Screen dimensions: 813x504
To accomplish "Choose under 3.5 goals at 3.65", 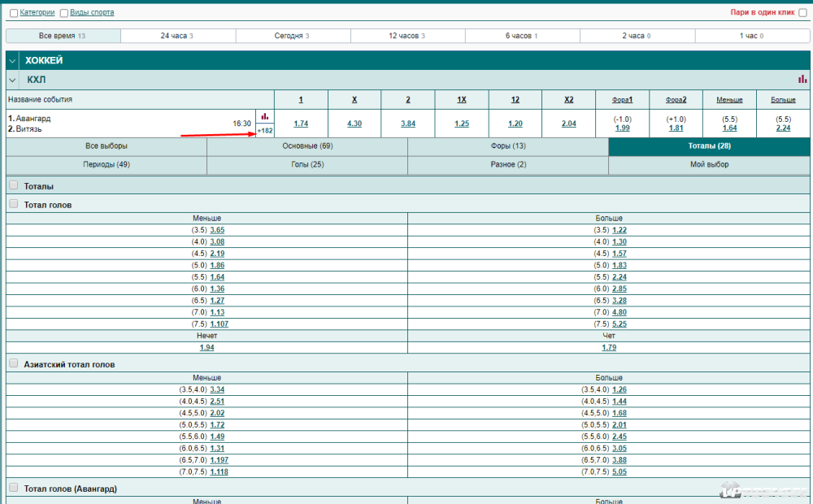I will click(x=217, y=230).
